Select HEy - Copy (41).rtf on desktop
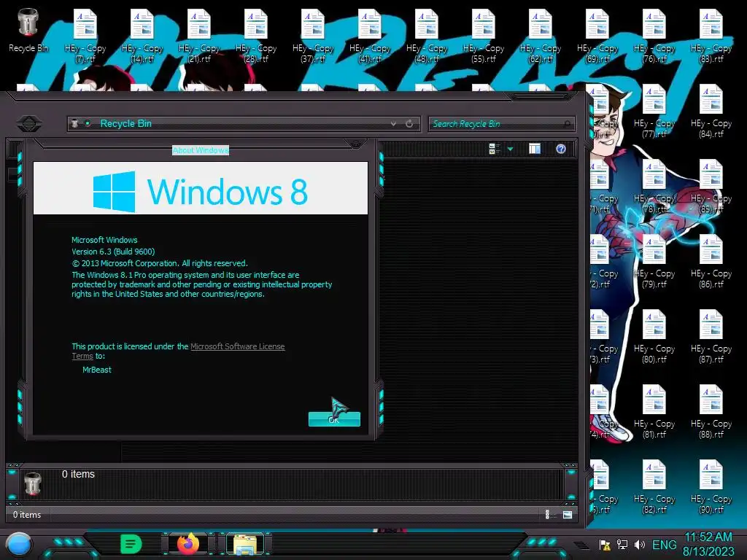Screen dimensions: 747x560 [370, 36]
